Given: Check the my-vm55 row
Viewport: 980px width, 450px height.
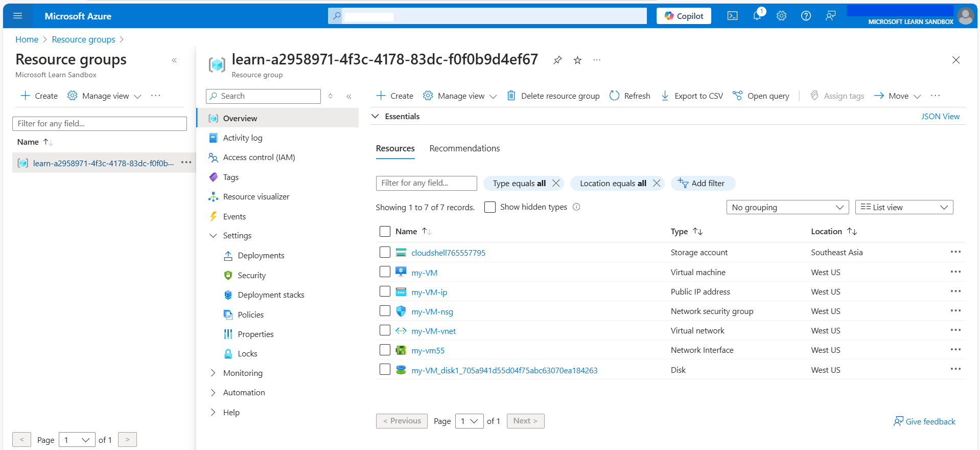Looking at the screenshot, I should (x=385, y=350).
